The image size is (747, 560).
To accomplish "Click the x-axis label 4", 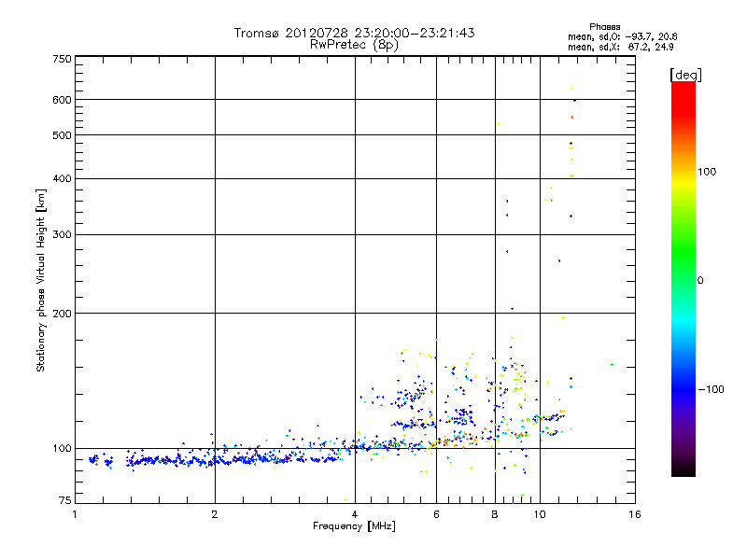I will pos(355,514).
